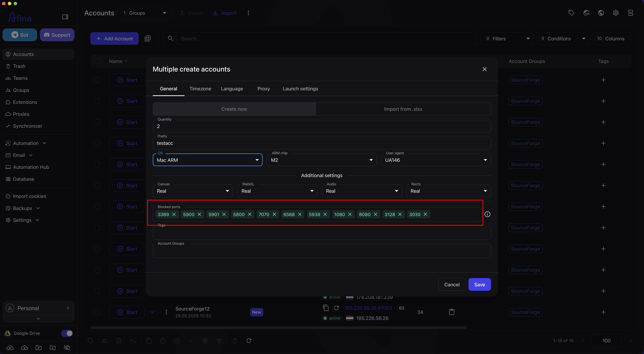Click hidden eye icon at bottom left

coord(67,348)
